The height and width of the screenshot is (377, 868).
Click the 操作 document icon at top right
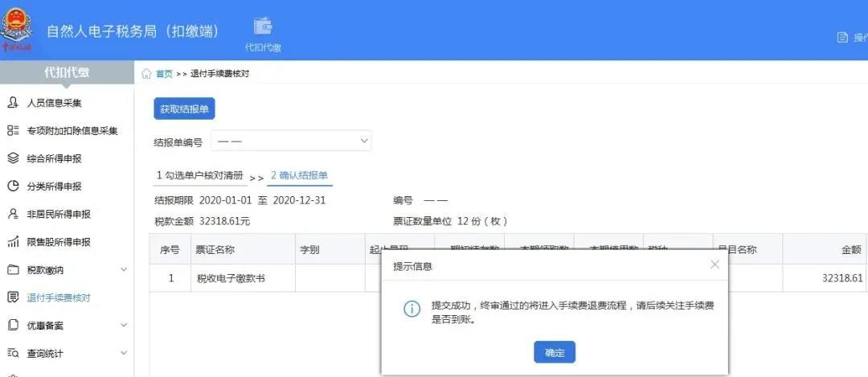pyautogui.click(x=842, y=38)
